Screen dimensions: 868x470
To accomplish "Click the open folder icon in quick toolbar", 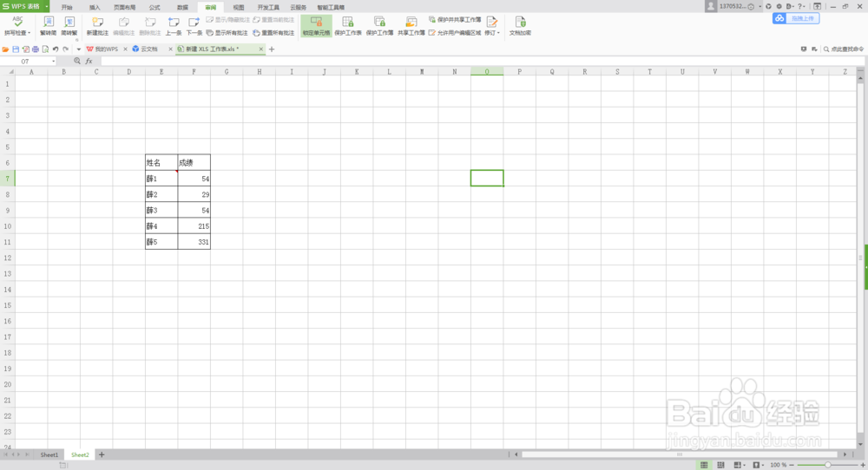I will 5,49.
